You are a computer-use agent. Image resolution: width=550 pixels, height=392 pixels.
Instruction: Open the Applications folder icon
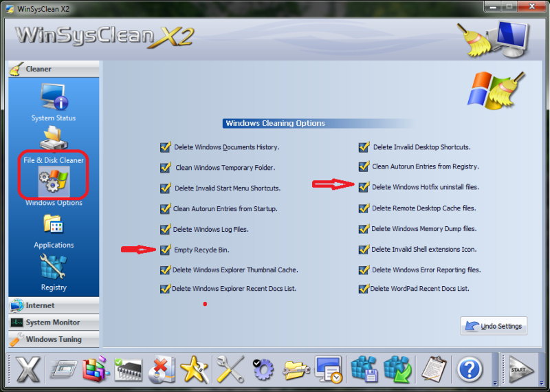pos(54,224)
